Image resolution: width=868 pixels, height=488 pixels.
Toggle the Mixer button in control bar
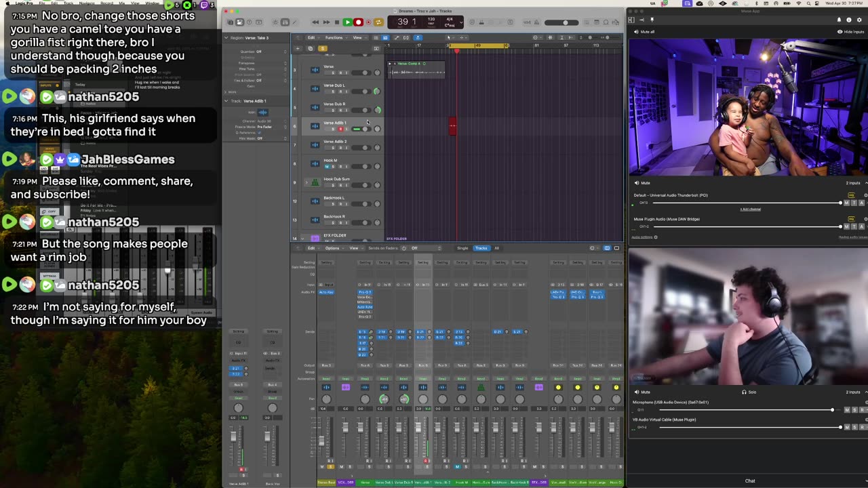(x=285, y=22)
